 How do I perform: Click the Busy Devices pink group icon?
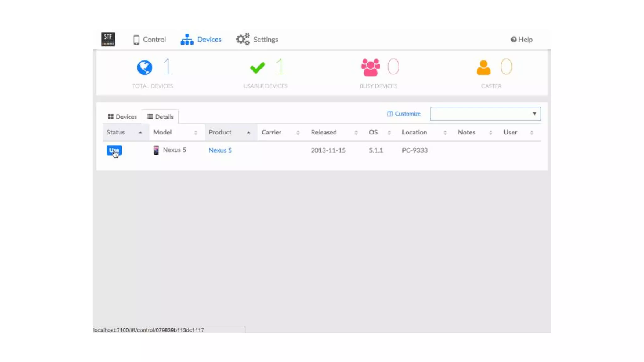click(370, 67)
